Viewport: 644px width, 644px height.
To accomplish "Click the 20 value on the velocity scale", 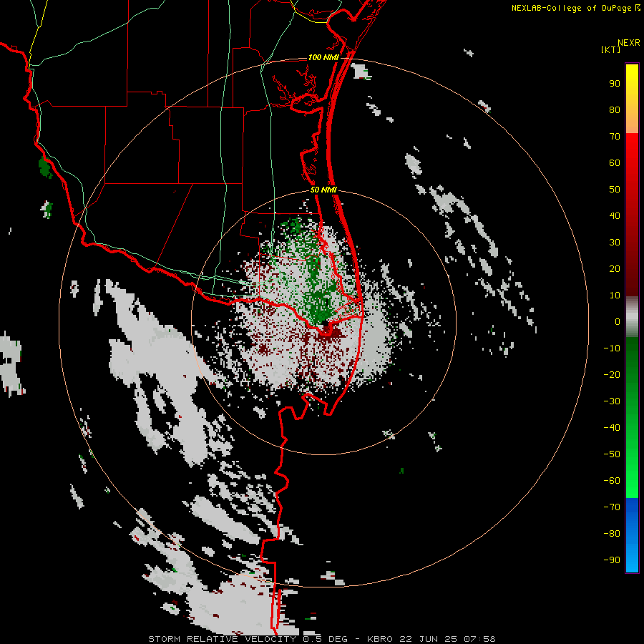I will [615, 269].
